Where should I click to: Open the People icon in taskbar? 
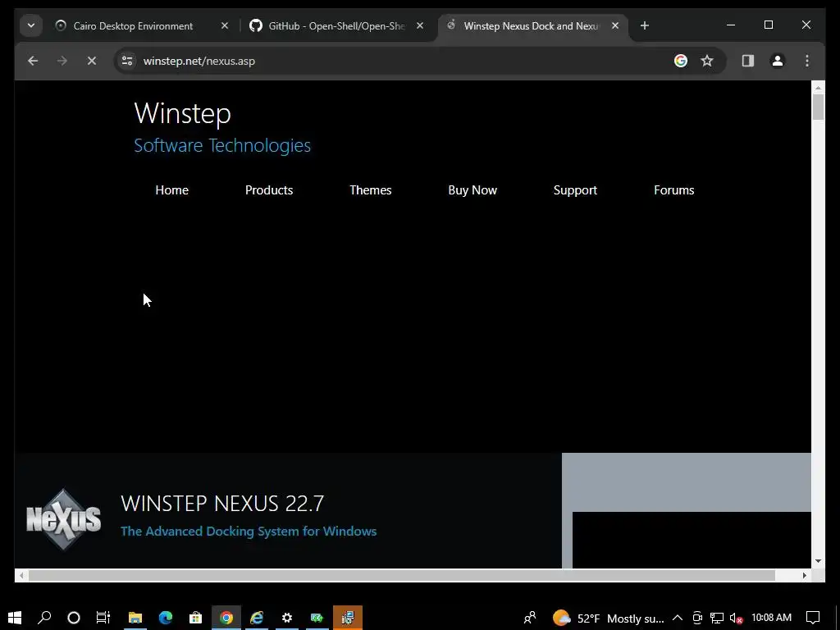tap(530, 619)
